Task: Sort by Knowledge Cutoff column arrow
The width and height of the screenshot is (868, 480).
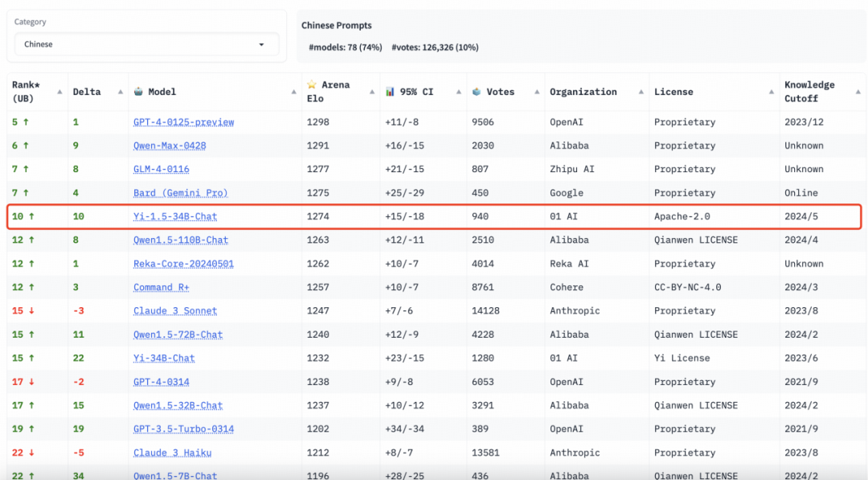Action: pos(858,92)
